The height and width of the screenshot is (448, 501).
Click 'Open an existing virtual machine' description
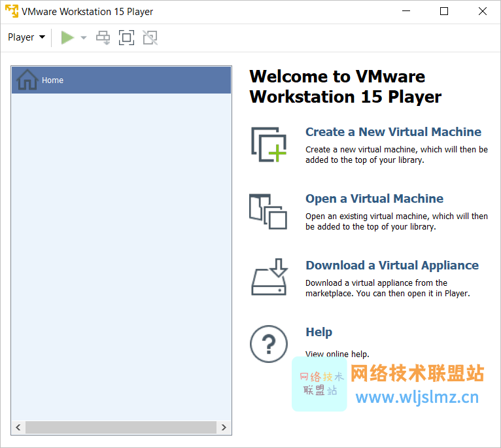pos(396,222)
